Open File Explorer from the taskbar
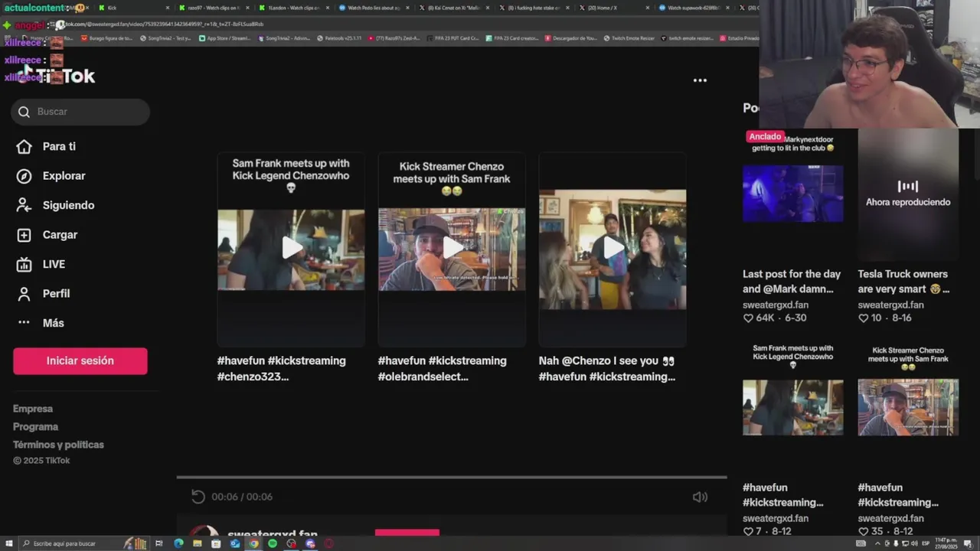Screen dimensions: 980x551 click(198, 543)
